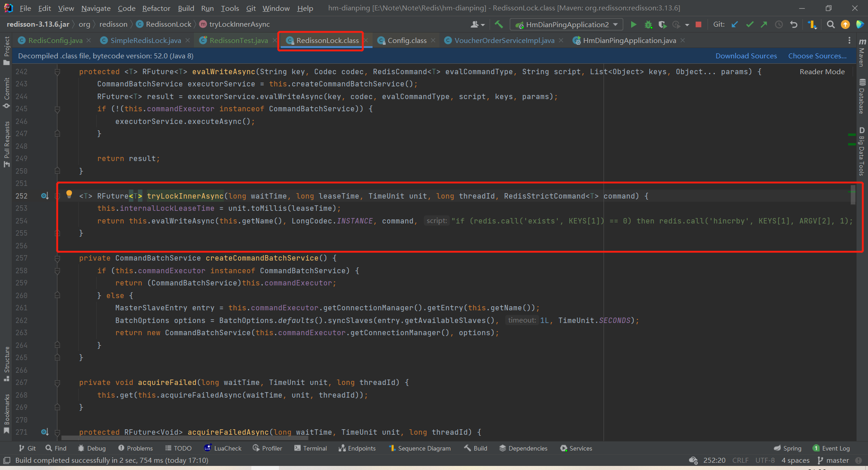Collapse the if block fold at line 245

tap(57, 109)
